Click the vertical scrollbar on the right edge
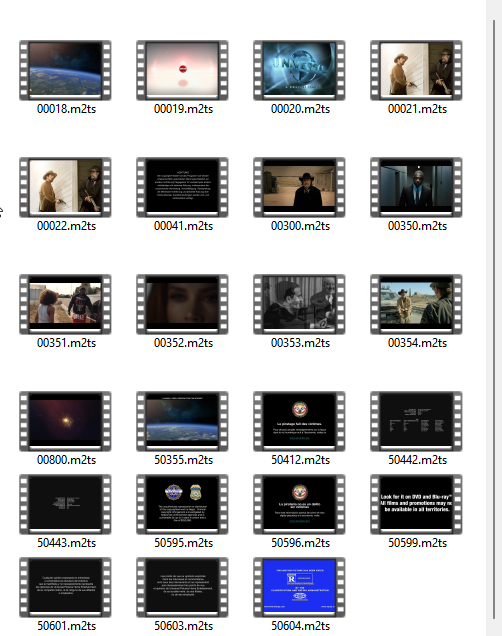The image size is (502, 636). [494, 320]
